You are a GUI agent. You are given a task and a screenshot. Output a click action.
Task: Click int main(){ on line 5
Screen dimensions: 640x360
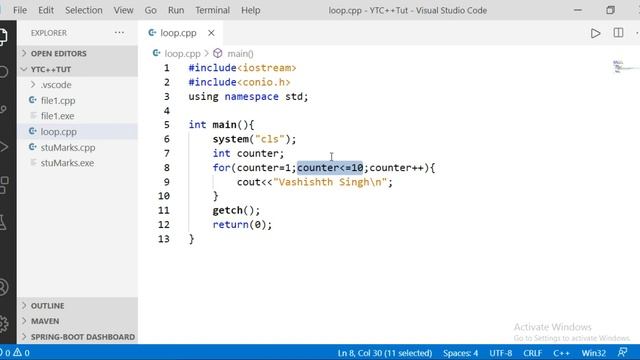click(221, 125)
